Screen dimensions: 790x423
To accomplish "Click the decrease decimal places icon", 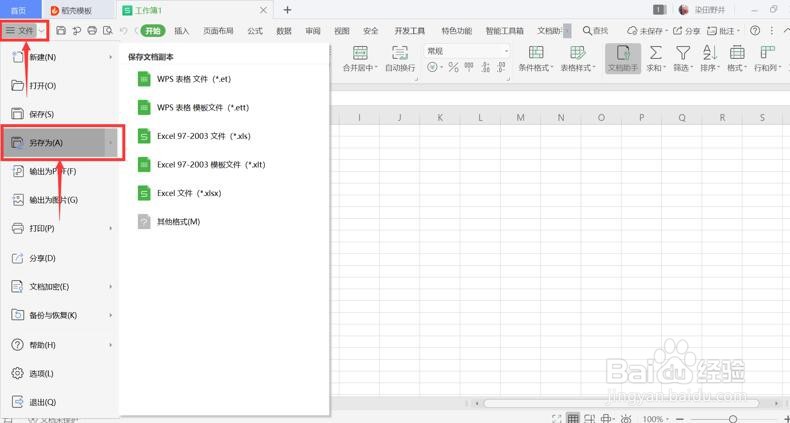I will point(501,67).
